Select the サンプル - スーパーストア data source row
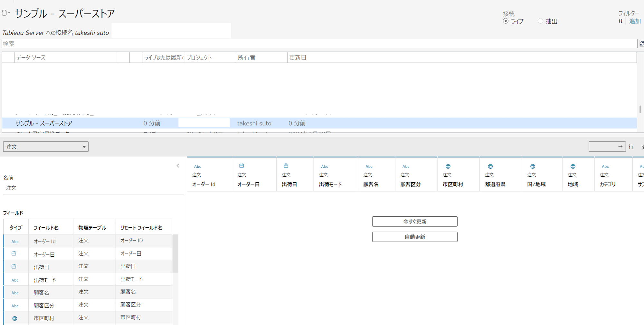This screenshot has height=325, width=644. coord(319,123)
